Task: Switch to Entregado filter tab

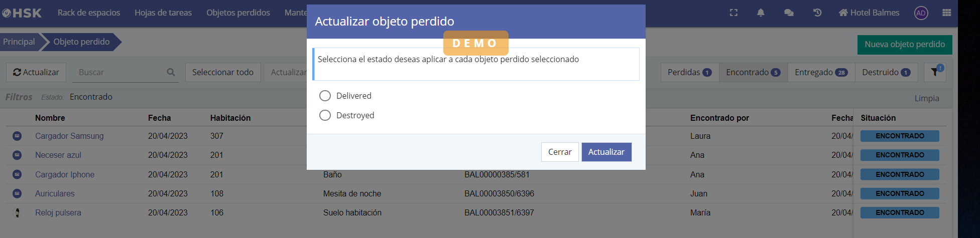Action: (821, 72)
